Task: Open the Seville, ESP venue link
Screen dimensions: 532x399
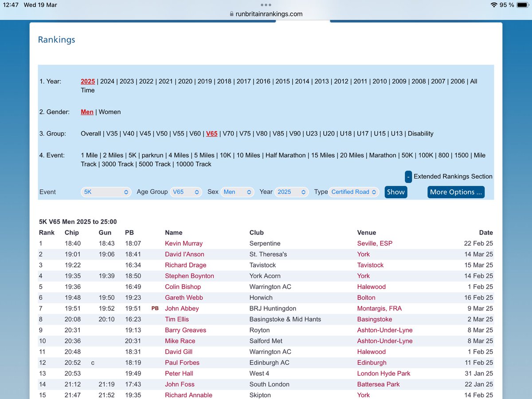Action: click(375, 243)
